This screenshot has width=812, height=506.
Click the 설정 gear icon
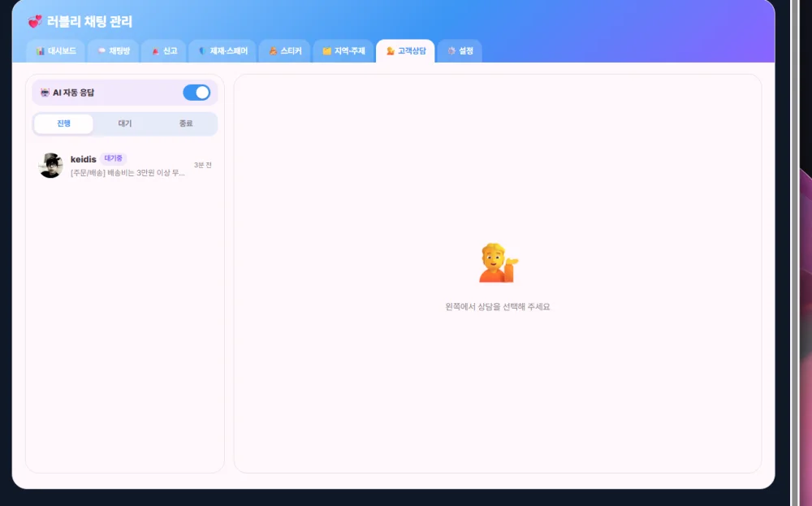pyautogui.click(x=451, y=50)
